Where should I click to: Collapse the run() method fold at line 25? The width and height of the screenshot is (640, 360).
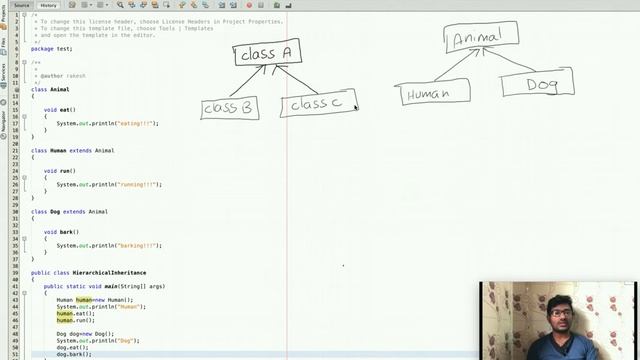tap(24, 178)
